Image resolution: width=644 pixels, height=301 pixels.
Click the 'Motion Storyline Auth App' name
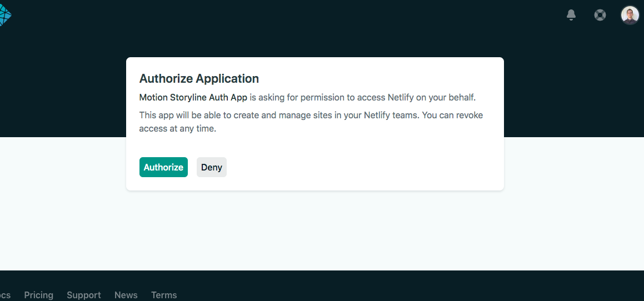click(x=193, y=97)
